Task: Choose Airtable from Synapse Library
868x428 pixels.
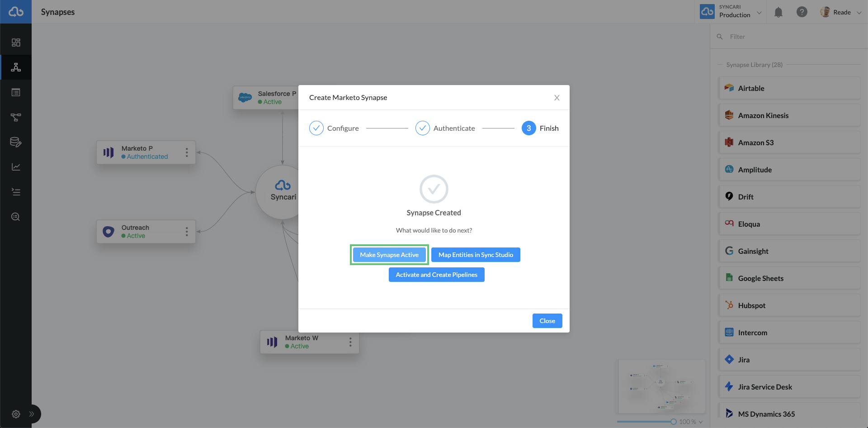Action: [789, 88]
